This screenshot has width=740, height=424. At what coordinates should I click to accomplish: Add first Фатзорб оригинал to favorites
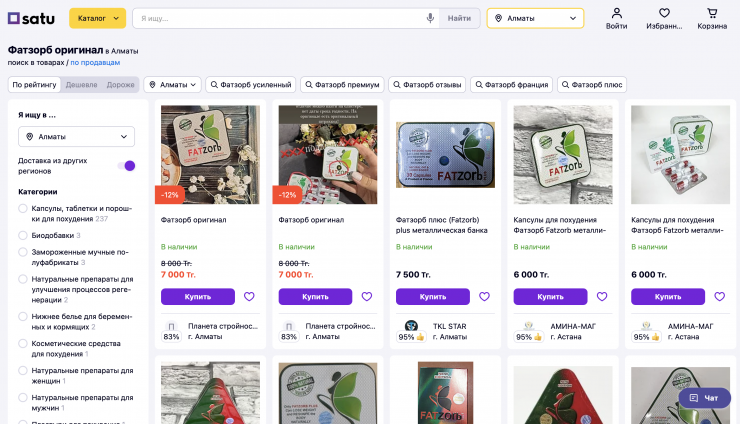point(249,297)
